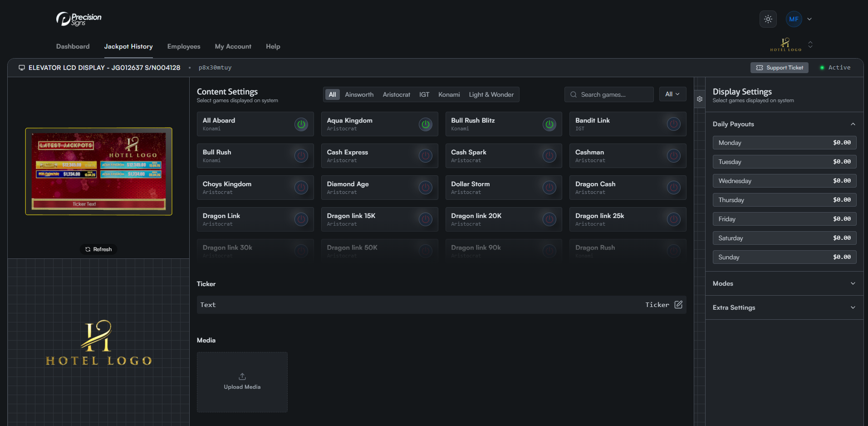Open the All filter dropdown beside the search bar

point(672,94)
